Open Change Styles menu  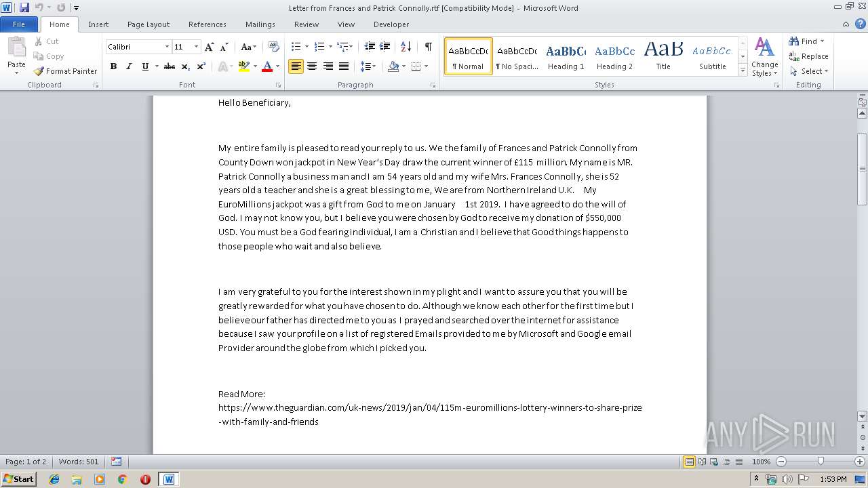coord(764,57)
